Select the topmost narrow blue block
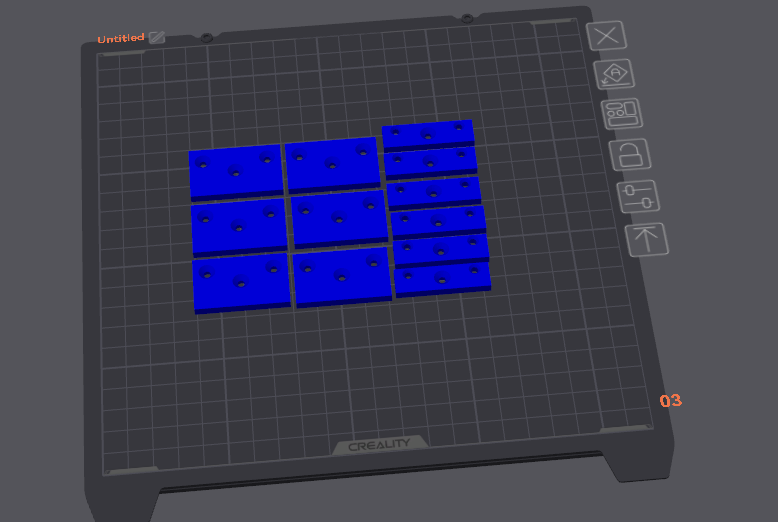The image size is (778, 522). point(428,135)
